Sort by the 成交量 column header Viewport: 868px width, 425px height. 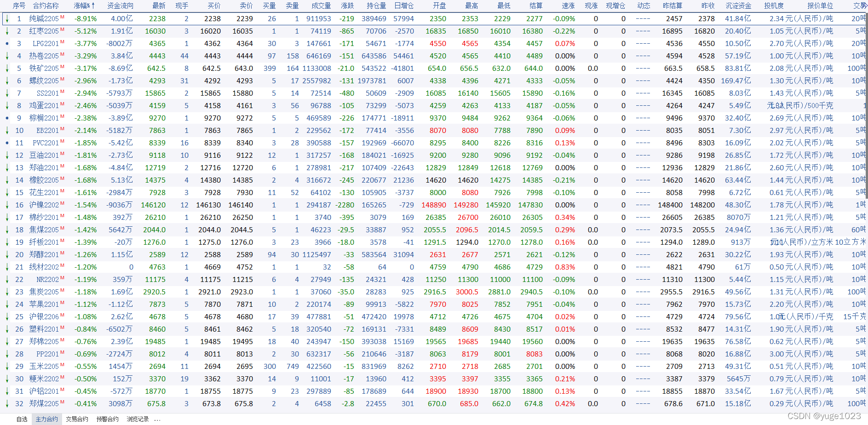click(321, 6)
